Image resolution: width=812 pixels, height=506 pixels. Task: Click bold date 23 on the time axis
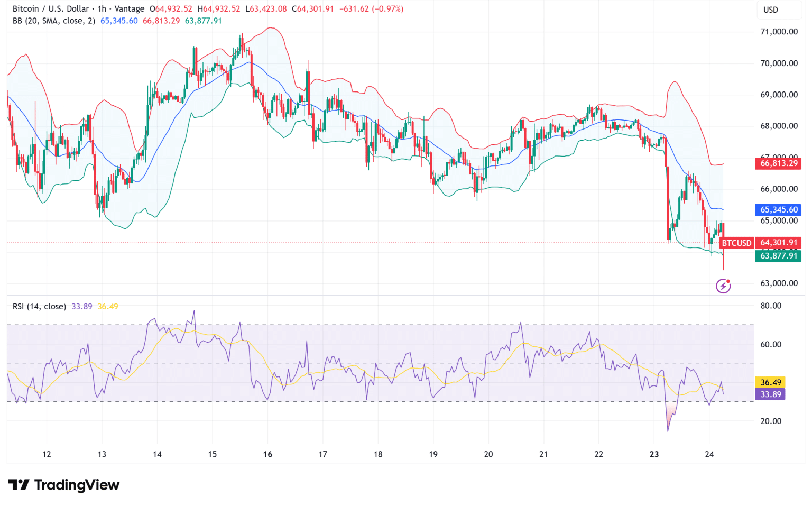654,454
